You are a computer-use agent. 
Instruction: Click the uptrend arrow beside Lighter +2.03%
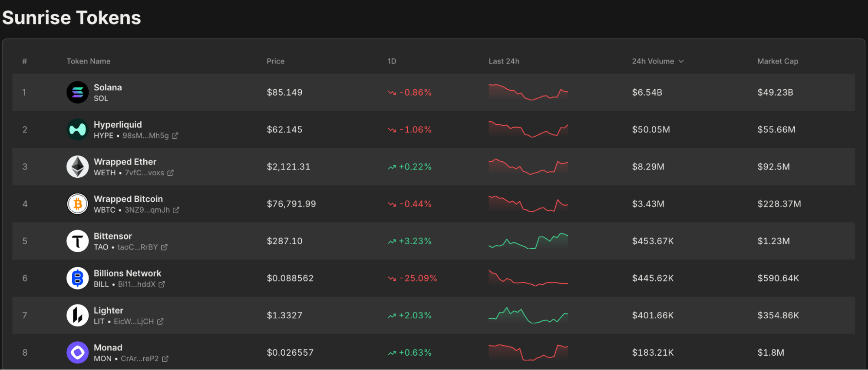(392, 316)
